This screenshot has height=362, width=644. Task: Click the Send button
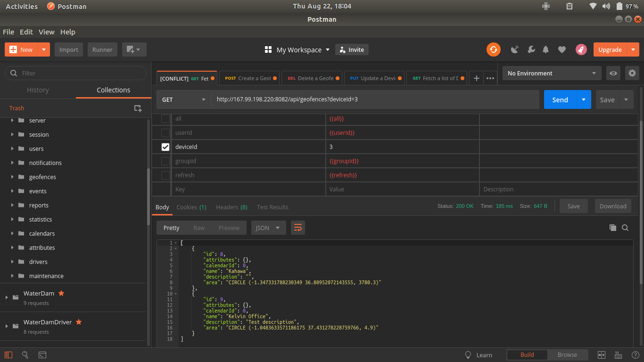click(560, 99)
